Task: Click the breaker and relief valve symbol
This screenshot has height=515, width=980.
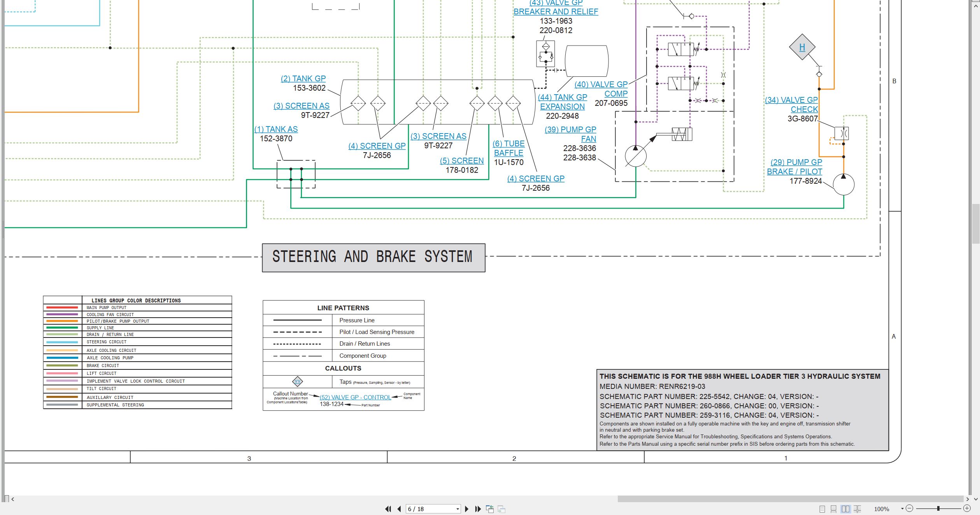Action: (545, 54)
